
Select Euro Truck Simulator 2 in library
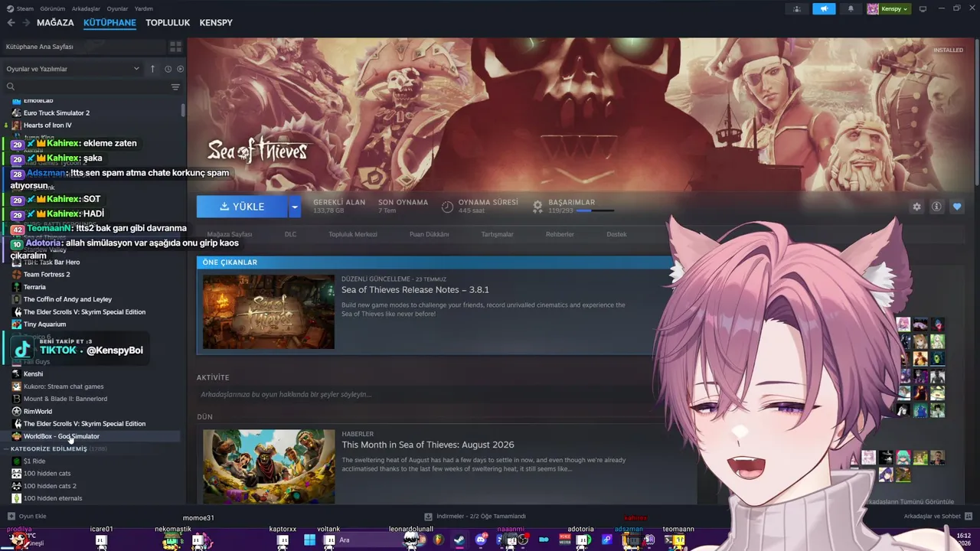[x=57, y=113]
